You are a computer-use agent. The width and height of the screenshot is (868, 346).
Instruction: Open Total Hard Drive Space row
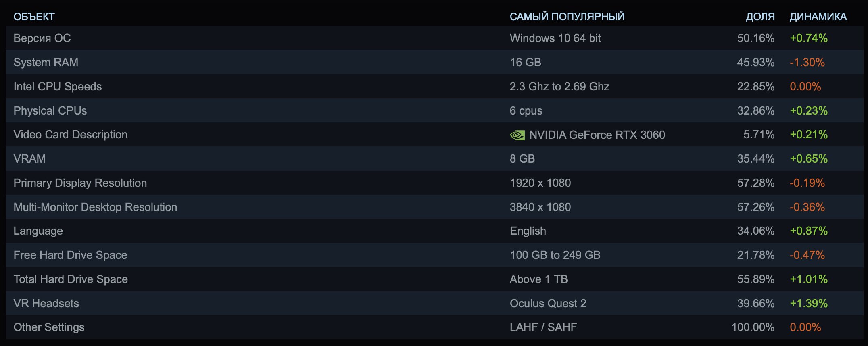pos(434,279)
